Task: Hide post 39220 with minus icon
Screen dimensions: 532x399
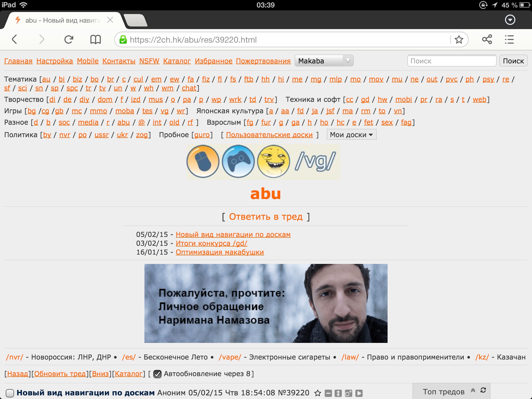Action: coord(328,393)
